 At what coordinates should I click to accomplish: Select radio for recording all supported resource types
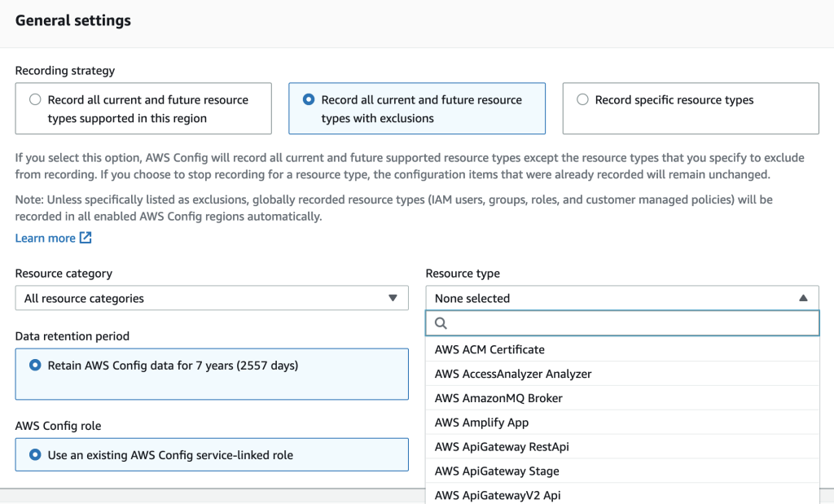35,99
